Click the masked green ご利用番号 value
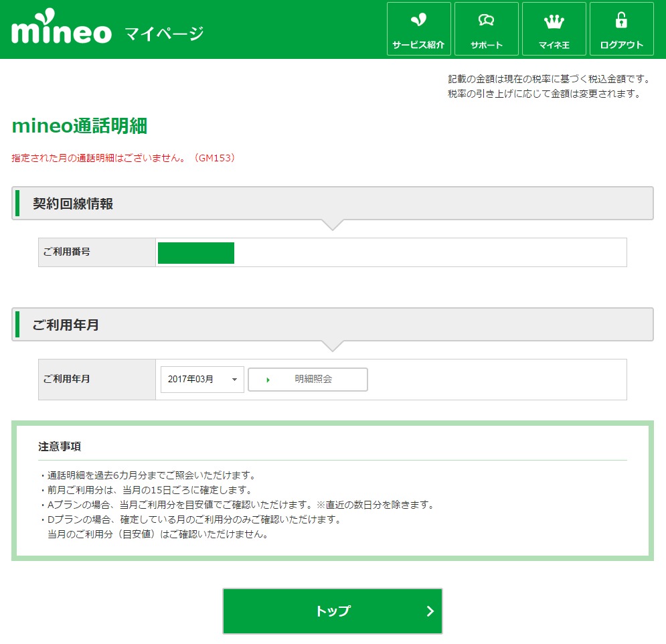666x644 pixels. pos(196,253)
